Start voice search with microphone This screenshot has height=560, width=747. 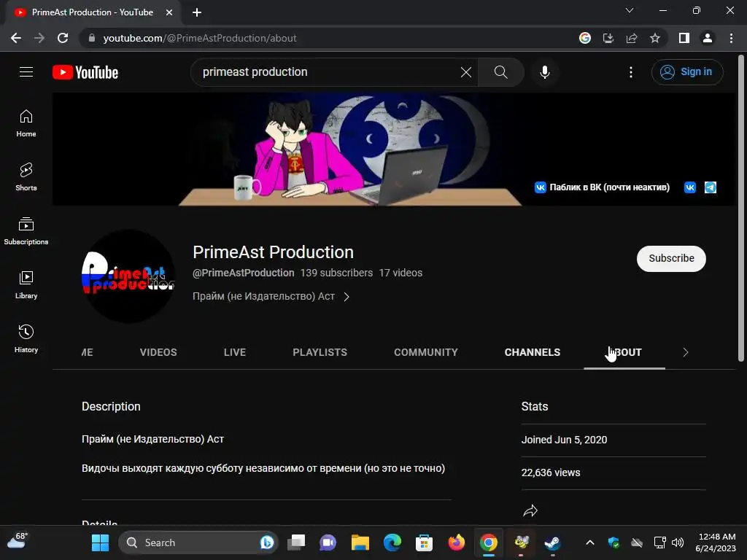544,72
